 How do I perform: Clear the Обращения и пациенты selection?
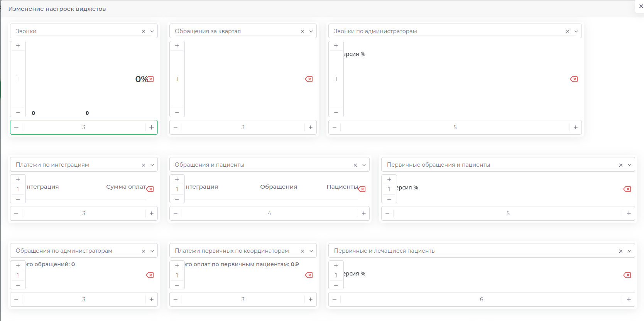[x=355, y=165]
